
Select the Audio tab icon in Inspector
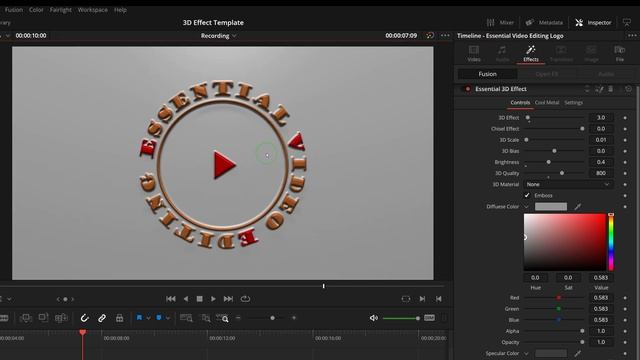point(502,53)
